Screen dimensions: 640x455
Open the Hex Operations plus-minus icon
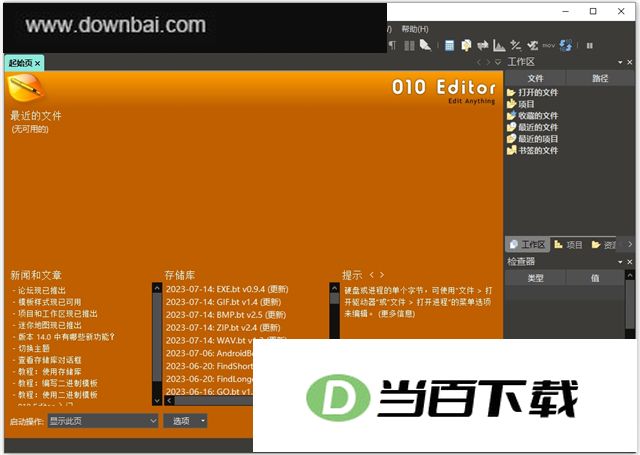coord(516,45)
